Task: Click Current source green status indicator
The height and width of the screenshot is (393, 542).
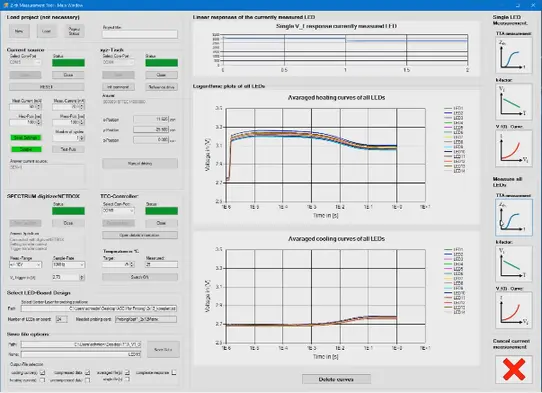Action: pyautogui.click(x=68, y=63)
